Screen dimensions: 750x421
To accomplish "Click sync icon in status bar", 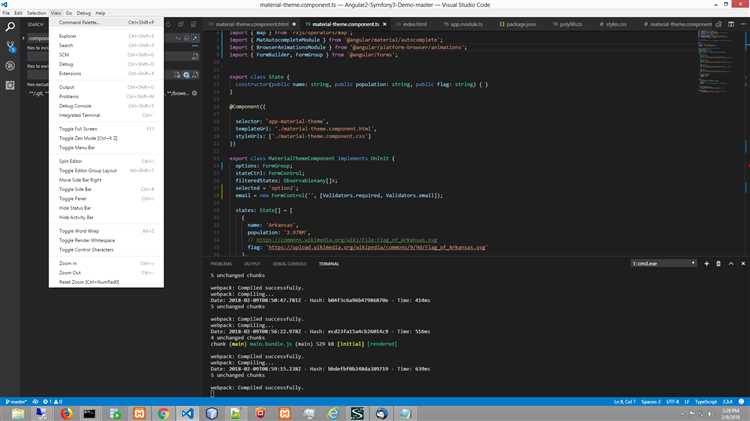I will (x=35, y=402).
